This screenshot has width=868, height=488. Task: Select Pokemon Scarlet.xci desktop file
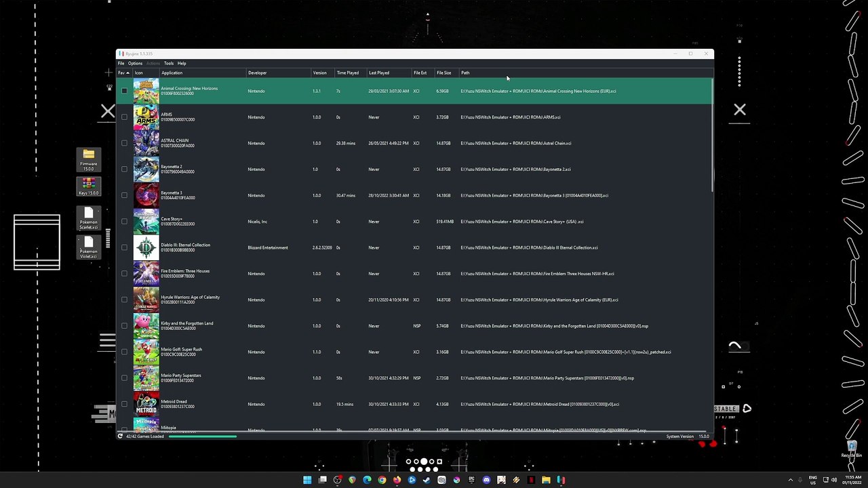click(88, 219)
